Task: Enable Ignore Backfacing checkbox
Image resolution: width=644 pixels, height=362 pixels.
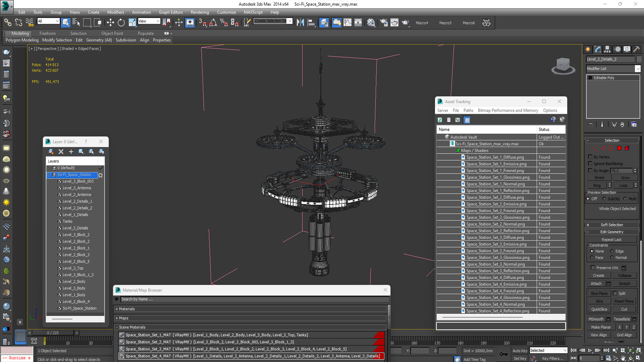Action: (590, 164)
